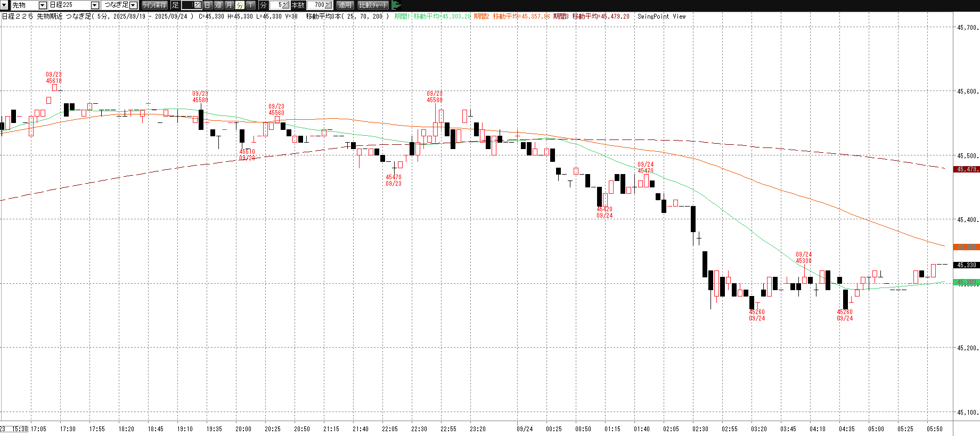
Task: Open the 先物 product type dropdown
Action: pos(43,5)
